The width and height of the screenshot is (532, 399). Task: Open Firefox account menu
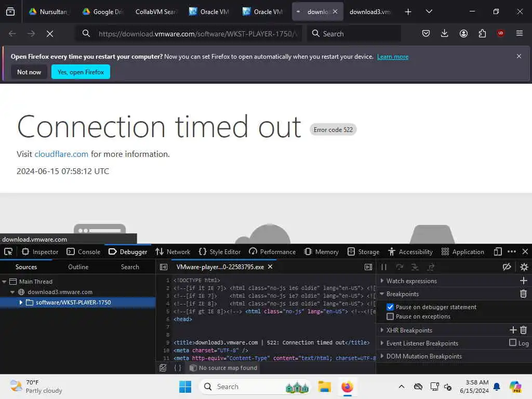(x=463, y=33)
